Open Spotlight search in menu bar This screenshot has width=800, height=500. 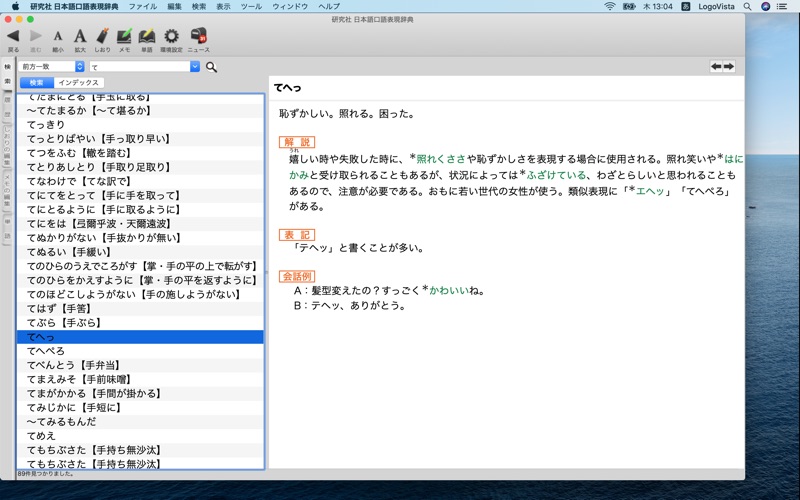click(747, 6)
